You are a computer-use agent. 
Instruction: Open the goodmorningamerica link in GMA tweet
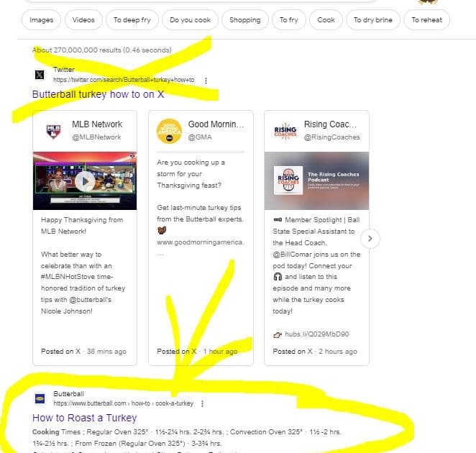[201, 242]
